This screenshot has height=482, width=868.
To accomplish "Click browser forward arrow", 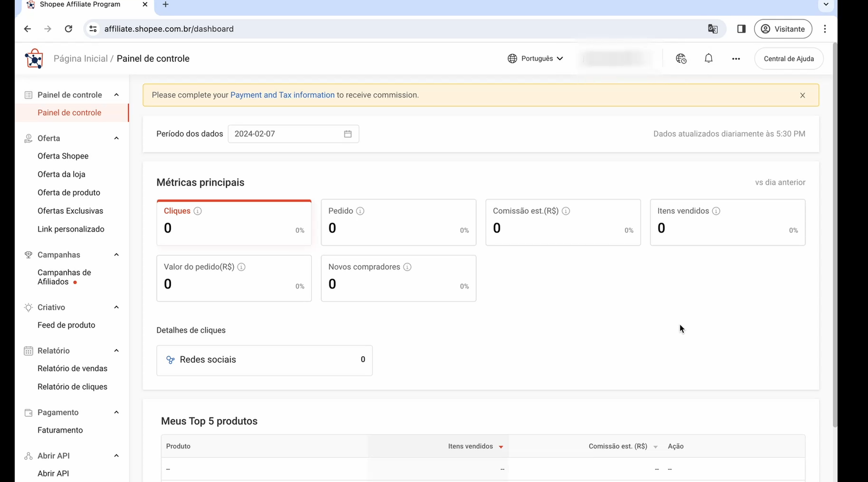I will coord(48,29).
